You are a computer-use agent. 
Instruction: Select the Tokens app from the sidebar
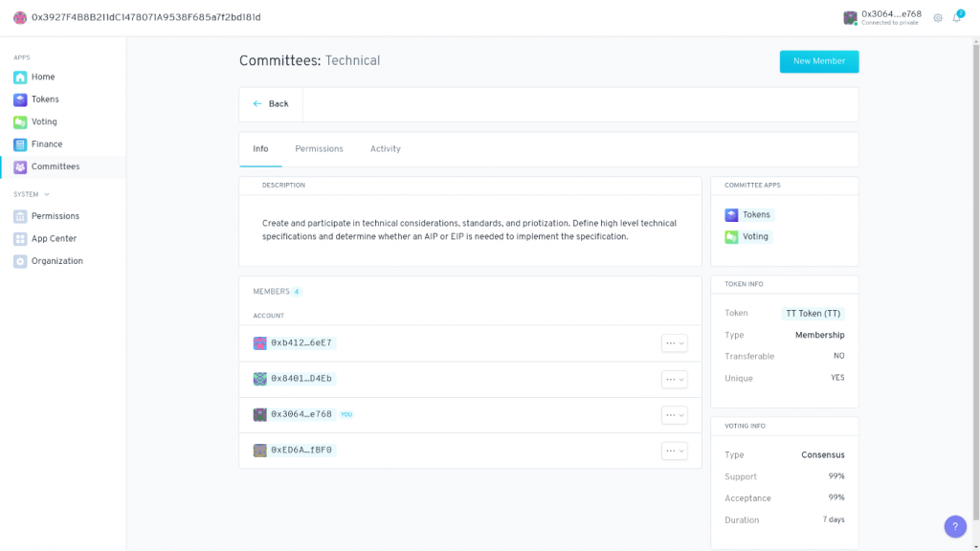click(44, 99)
